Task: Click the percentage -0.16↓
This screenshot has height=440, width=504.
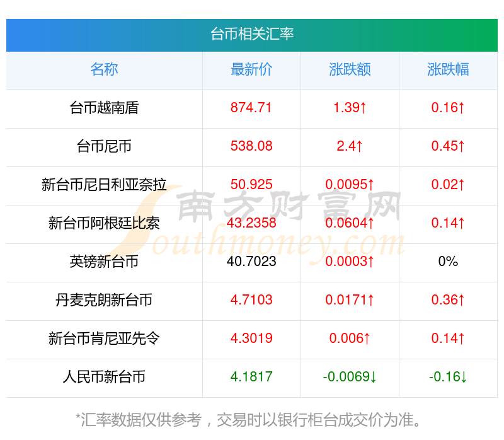Action: coord(448,377)
